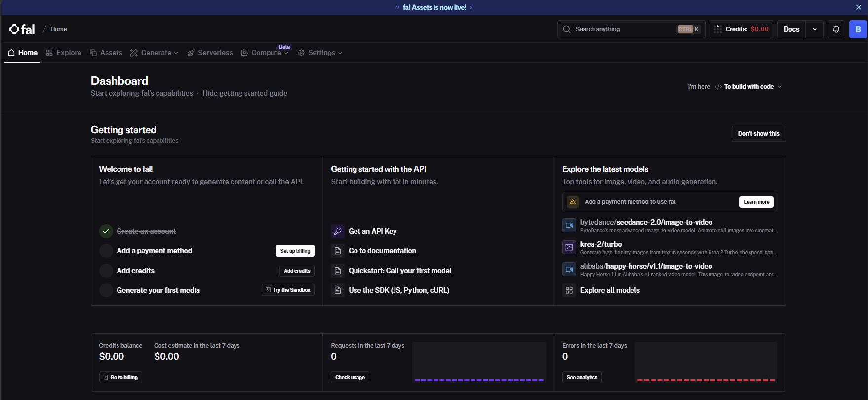The image size is (868, 400).
Task: Click video icon for seedance-2.0 model
Action: coord(569,225)
